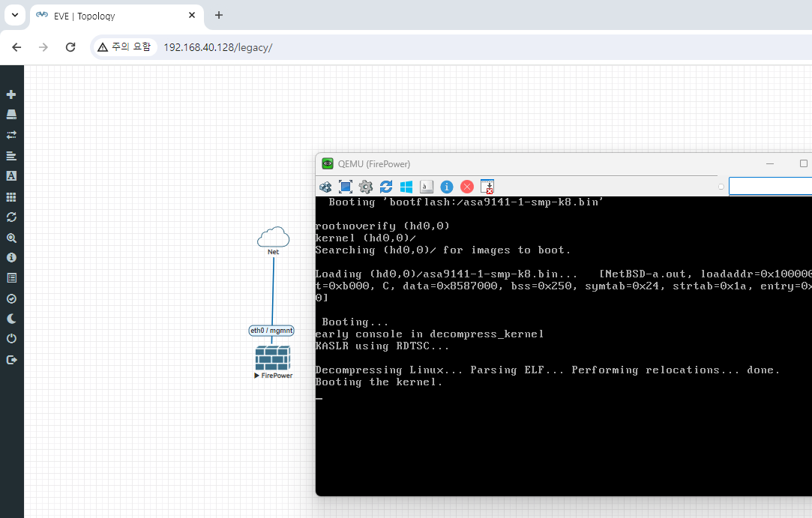Maximize the QEMU (FirePower) window
This screenshot has height=518, width=812.
click(x=803, y=163)
